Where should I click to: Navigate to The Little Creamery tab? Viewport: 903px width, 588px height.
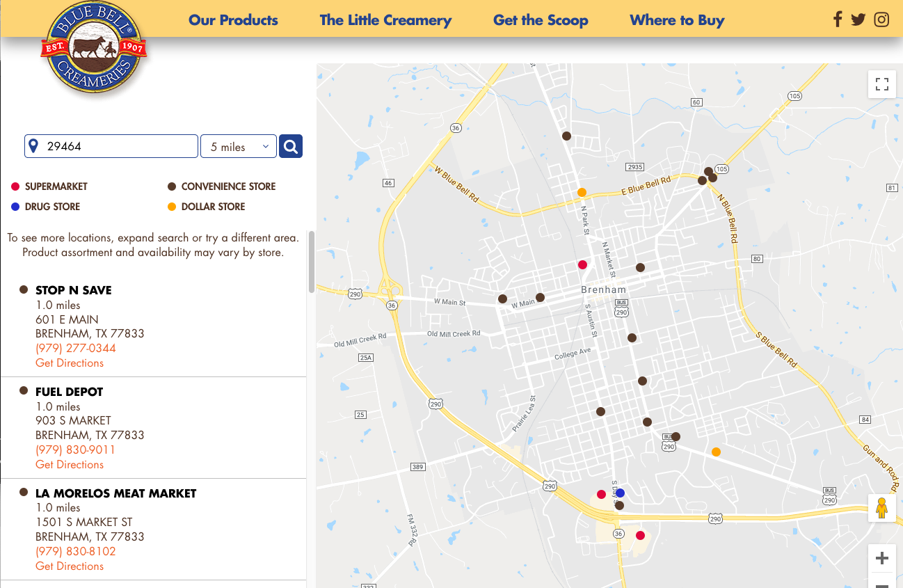[x=385, y=20]
